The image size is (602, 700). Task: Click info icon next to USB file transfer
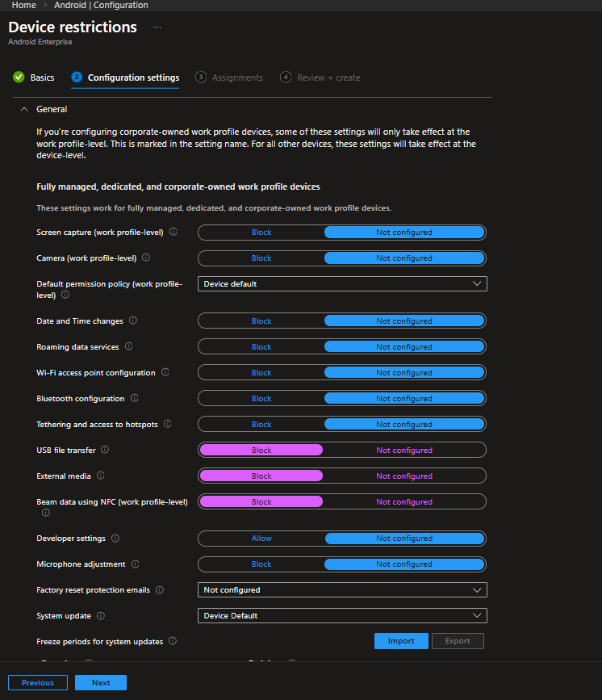(105, 451)
